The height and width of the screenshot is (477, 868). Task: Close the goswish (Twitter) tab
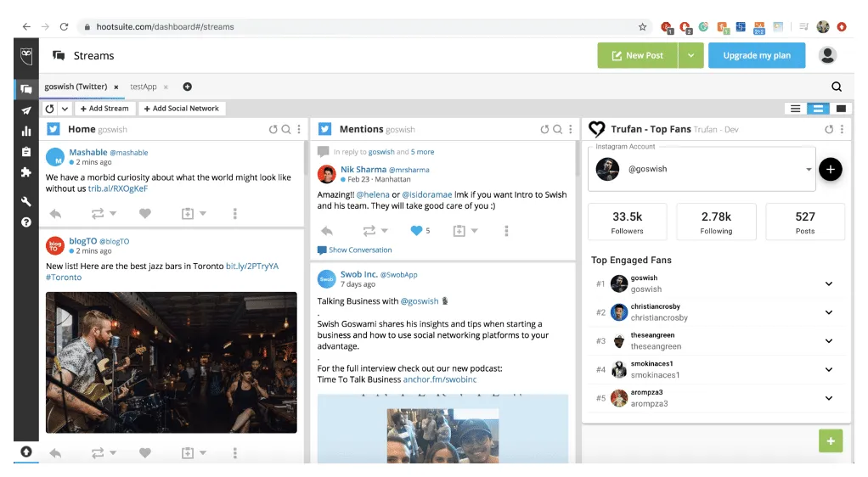click(116, 87)
